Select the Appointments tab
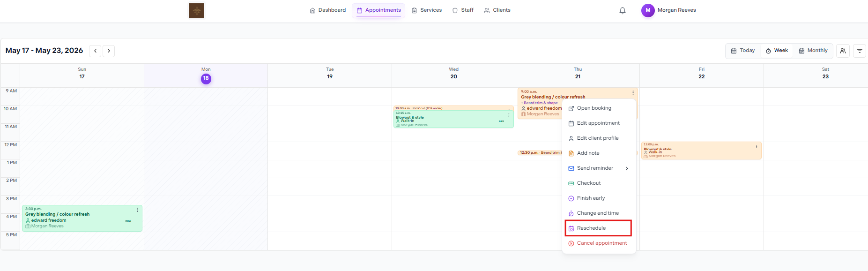Viewport: 868px width, 271px height. 378,10
